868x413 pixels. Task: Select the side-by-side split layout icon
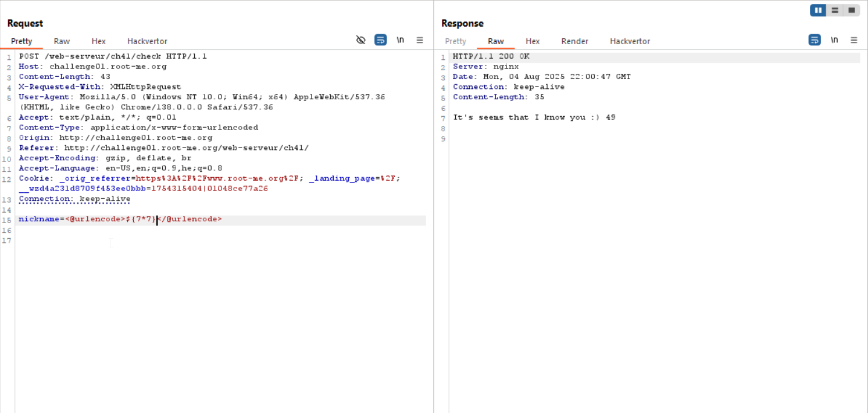click(x=818, y=10)
